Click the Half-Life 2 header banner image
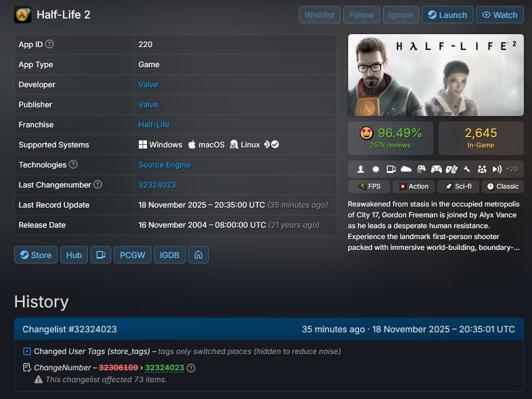532x399 pixels. tap(435, 75)
